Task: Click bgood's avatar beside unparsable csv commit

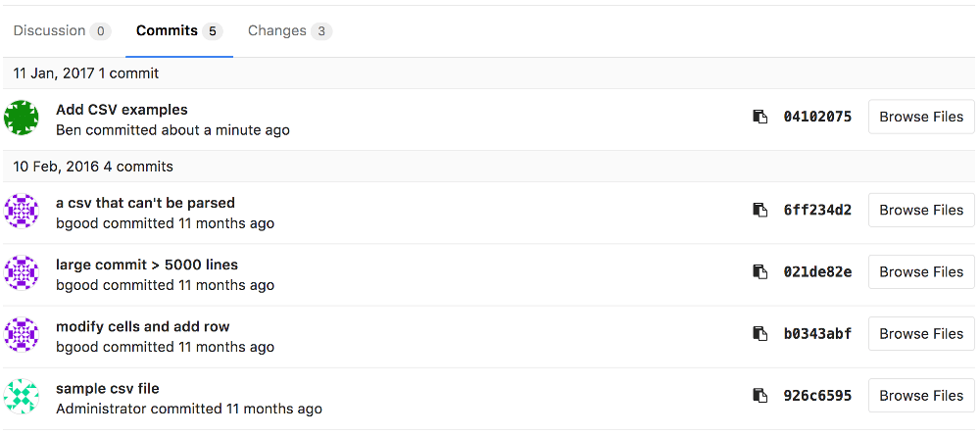Action: (x=22, y=211)
